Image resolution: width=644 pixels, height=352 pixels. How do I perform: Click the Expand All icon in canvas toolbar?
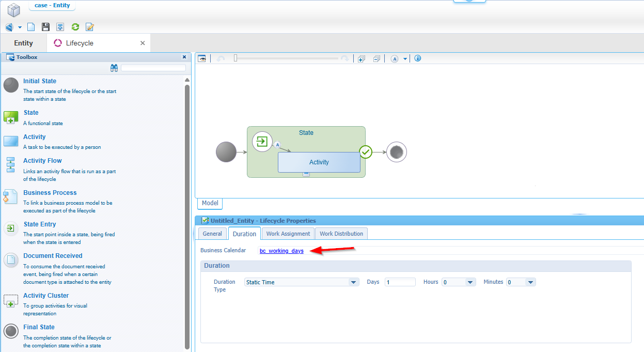point(362,58)
